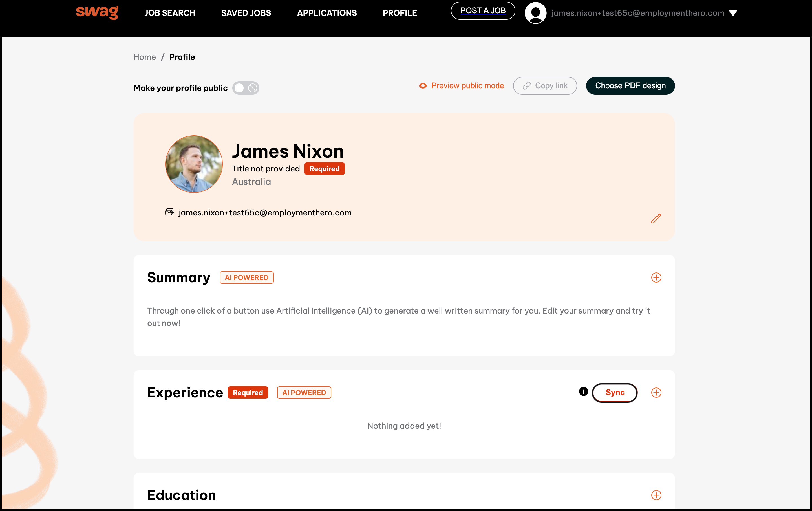This screenshot has width=812, height=511.
Task: Add experience with the plus icon
Action: pyautogui.click(x=656, y=393)
